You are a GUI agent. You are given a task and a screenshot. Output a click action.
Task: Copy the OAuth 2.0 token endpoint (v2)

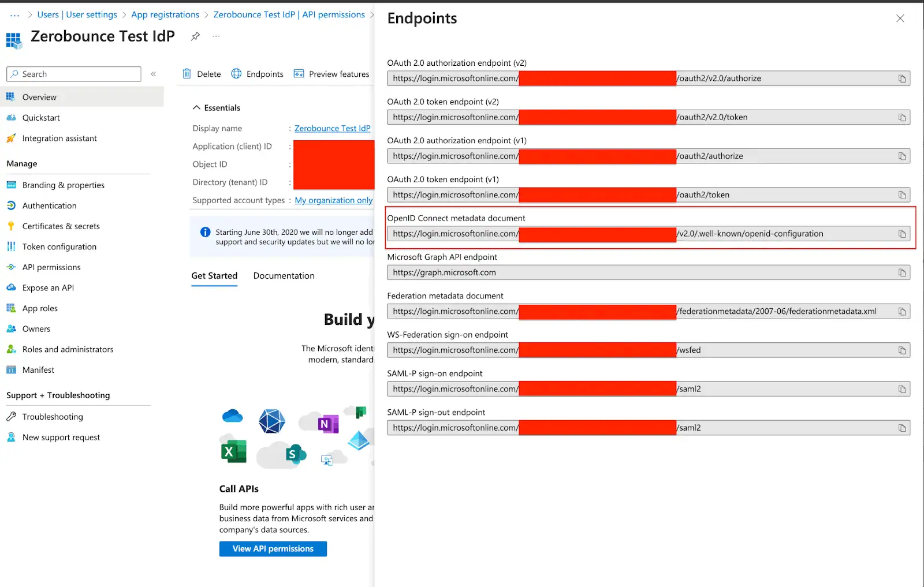[901, 117]
